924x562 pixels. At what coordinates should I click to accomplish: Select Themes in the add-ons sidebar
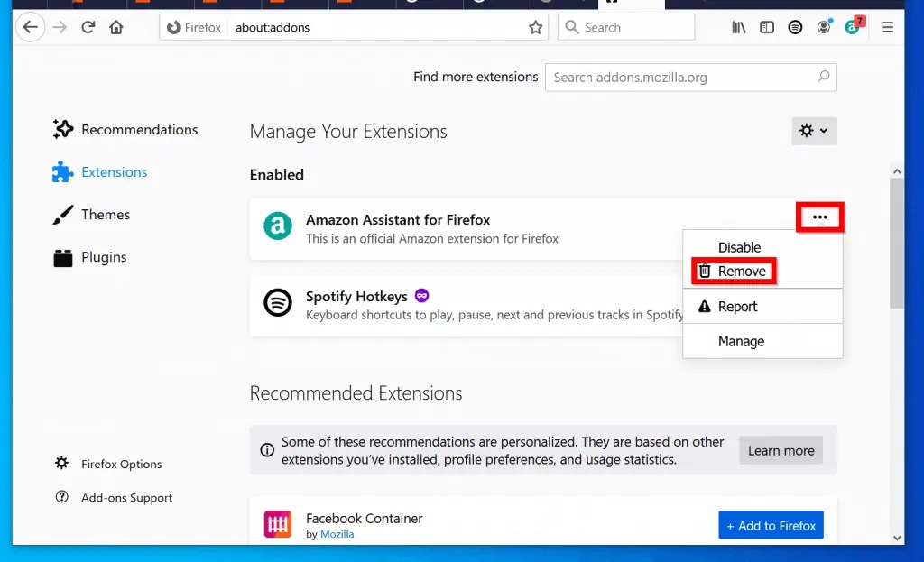[106, 215]
